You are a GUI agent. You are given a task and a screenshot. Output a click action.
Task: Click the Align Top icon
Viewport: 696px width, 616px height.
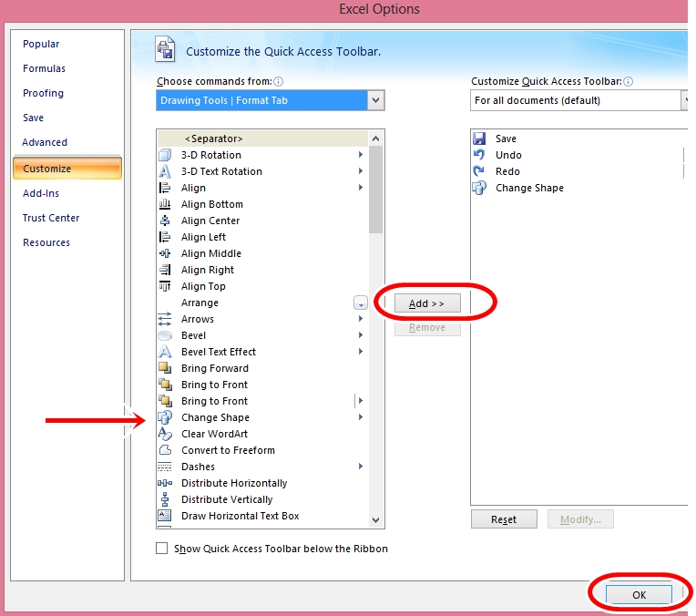pos(165,286)
